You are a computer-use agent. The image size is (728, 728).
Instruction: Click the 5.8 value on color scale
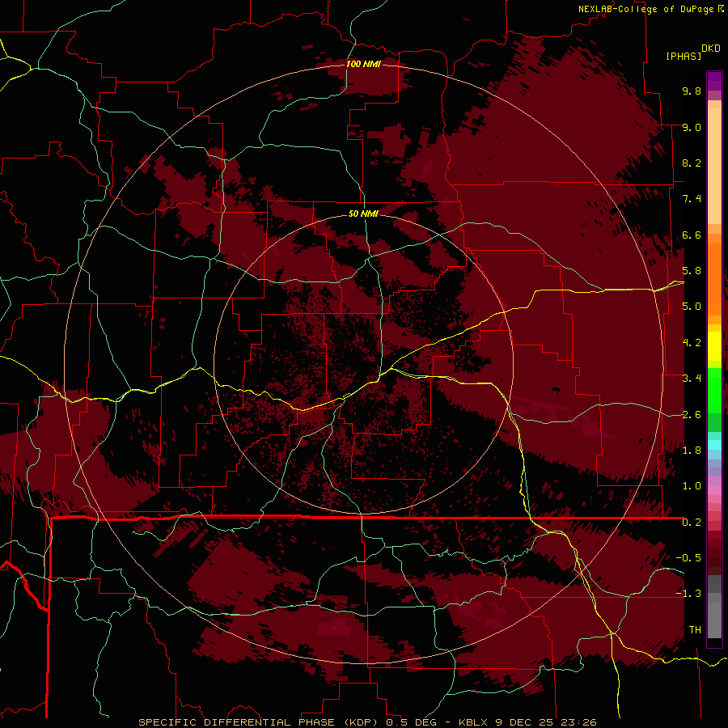point(692,271)
